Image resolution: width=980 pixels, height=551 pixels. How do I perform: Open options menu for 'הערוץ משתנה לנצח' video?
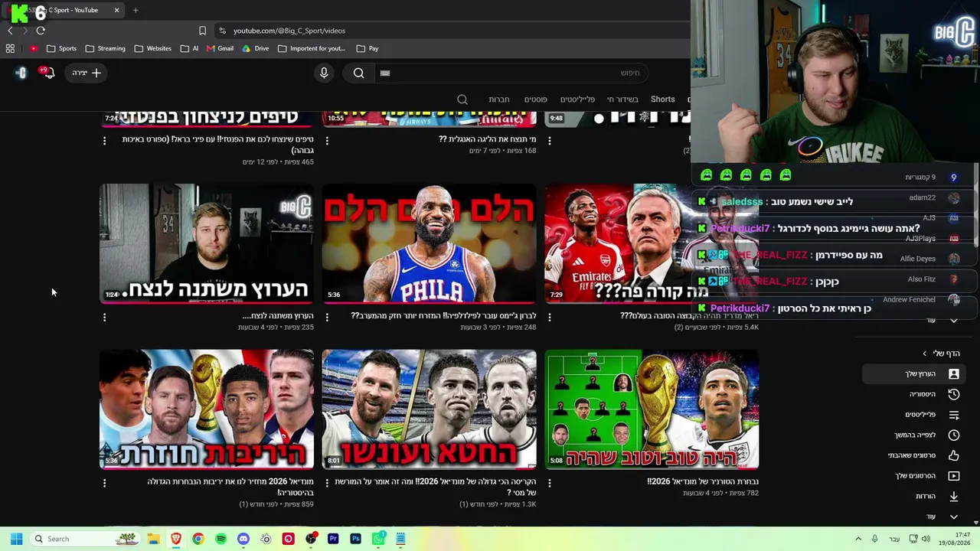pos(105,317)
